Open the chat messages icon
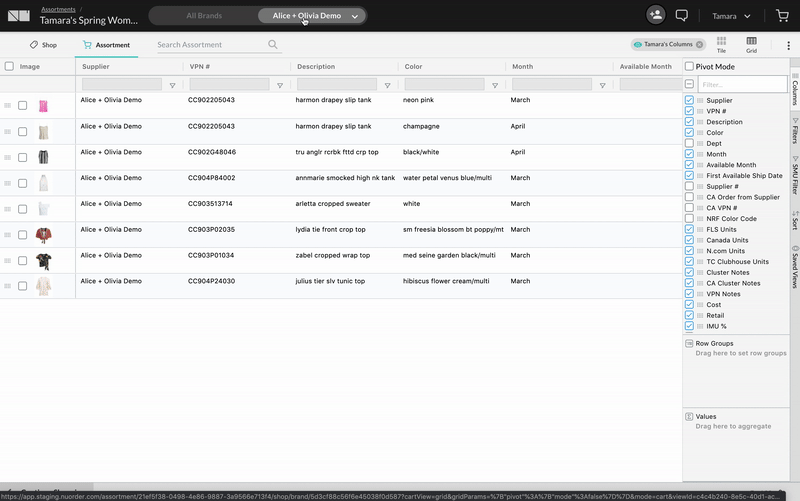The image size is (800, 501). (x=682, y=15)
